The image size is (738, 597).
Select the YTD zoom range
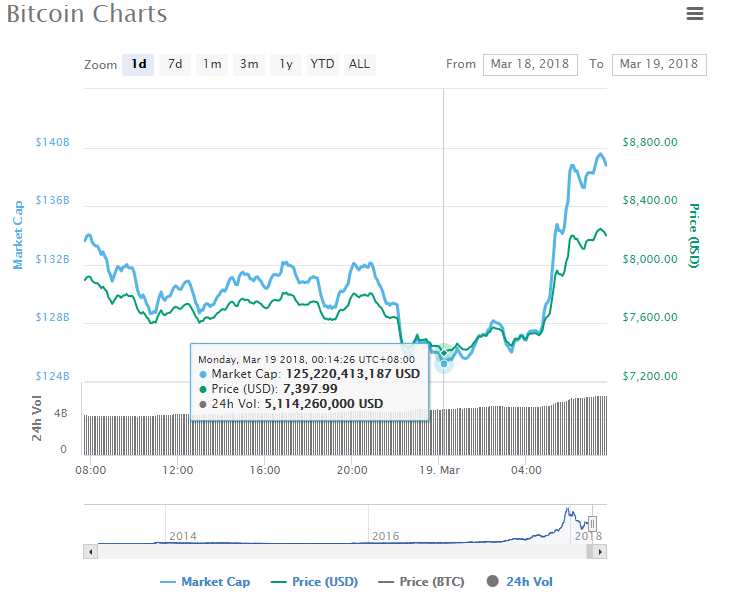[x=322, y=64]
